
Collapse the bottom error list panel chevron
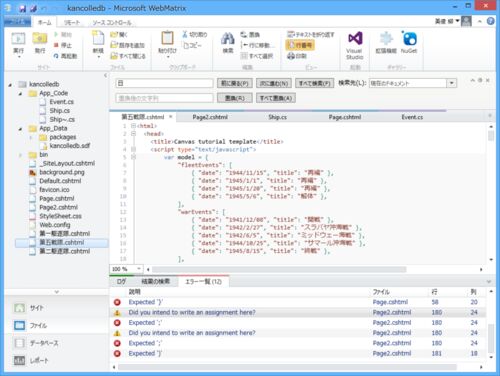tap(489, 282)
